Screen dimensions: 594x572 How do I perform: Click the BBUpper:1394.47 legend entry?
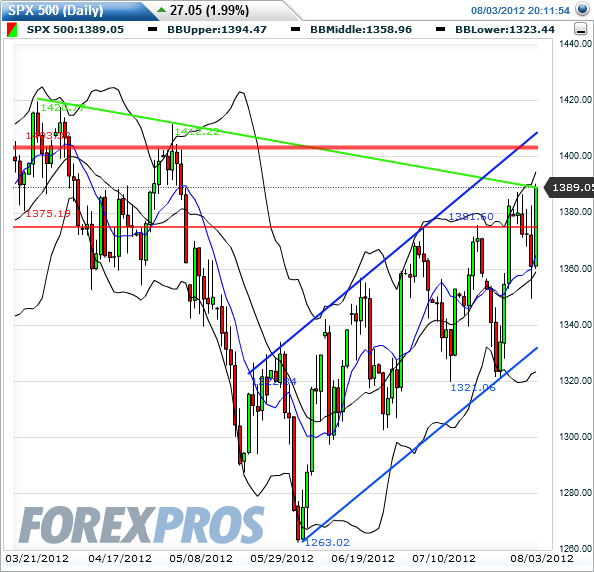point(217,30)
